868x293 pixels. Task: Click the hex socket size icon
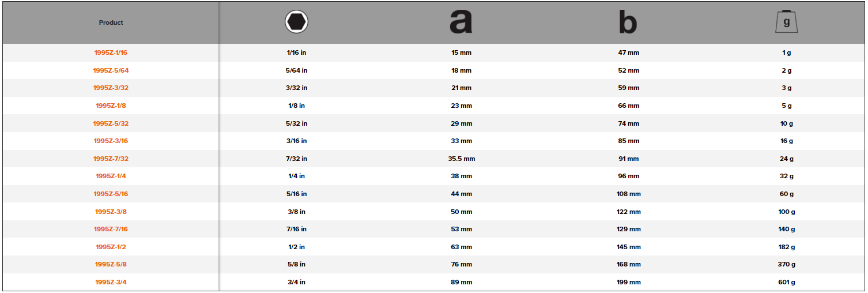tap(296, 22)
